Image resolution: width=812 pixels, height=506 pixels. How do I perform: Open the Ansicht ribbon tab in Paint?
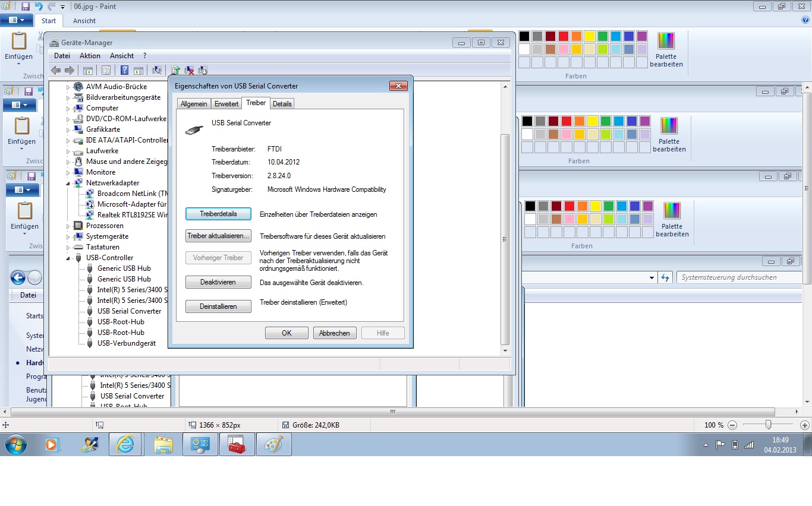point(84,21)
